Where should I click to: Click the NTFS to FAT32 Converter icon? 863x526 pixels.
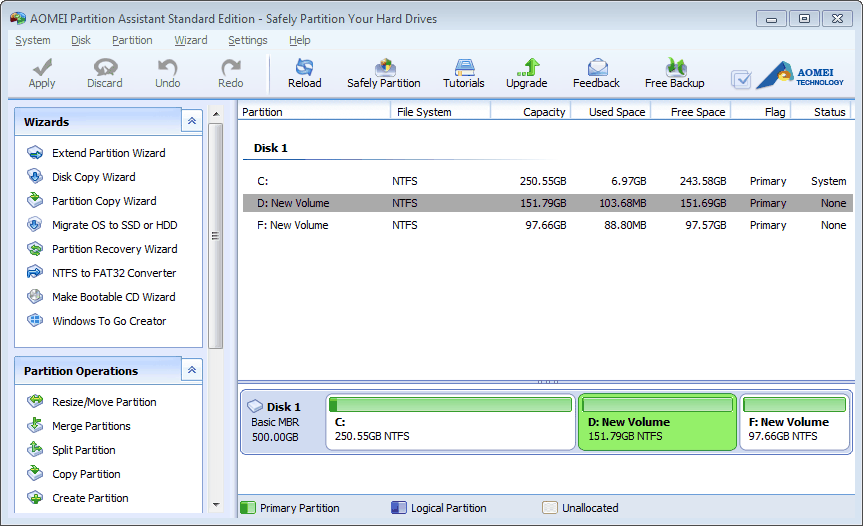point(35,272)
